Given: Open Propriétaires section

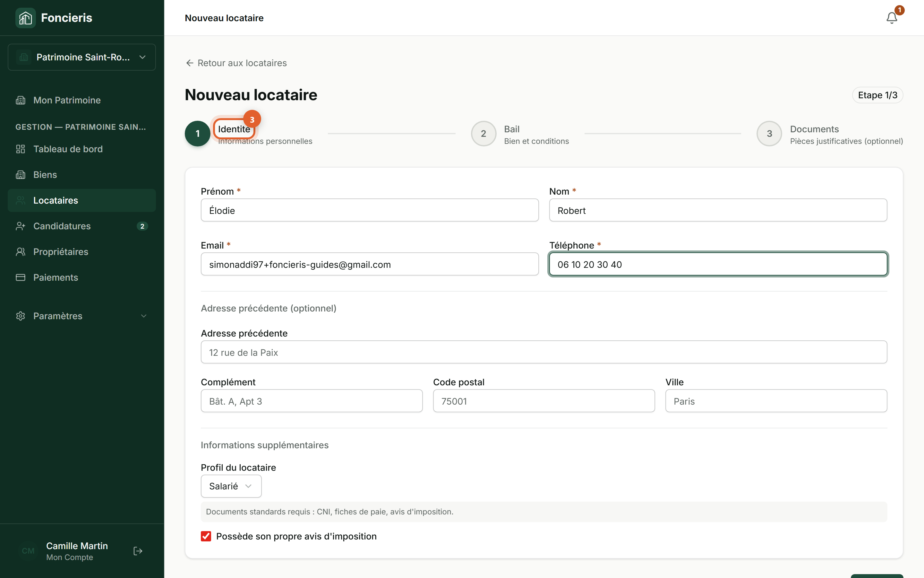Looking at the screenshot, I should (x=82, y=251).
